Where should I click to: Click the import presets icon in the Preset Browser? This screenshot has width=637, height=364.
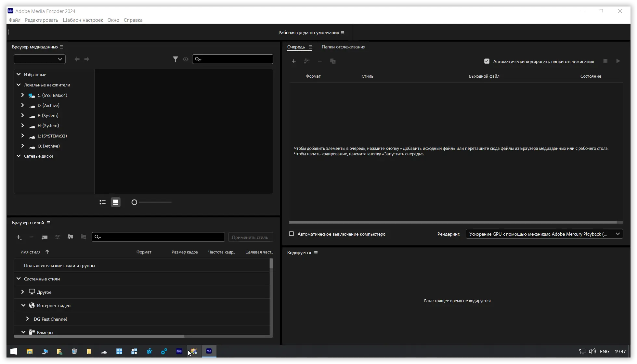click(71, 237)
